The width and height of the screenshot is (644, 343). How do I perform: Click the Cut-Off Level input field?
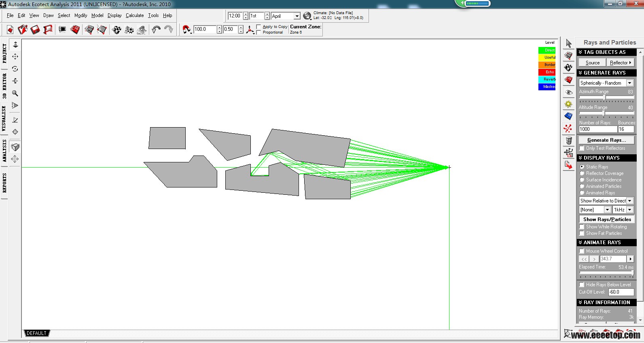(621, 292)
